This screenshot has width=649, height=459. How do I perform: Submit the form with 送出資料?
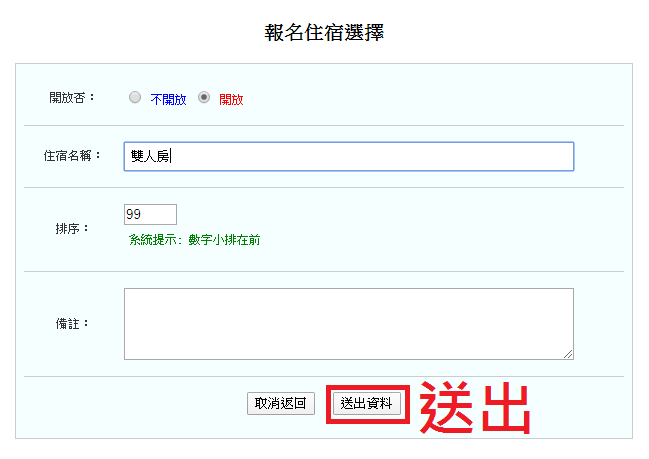pos(368,403)
